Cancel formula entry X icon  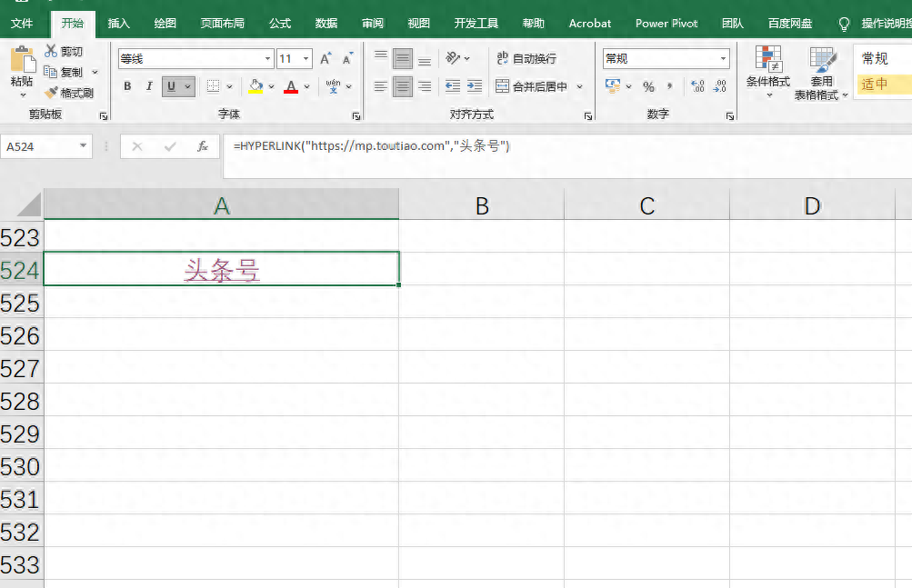point(137,146)
